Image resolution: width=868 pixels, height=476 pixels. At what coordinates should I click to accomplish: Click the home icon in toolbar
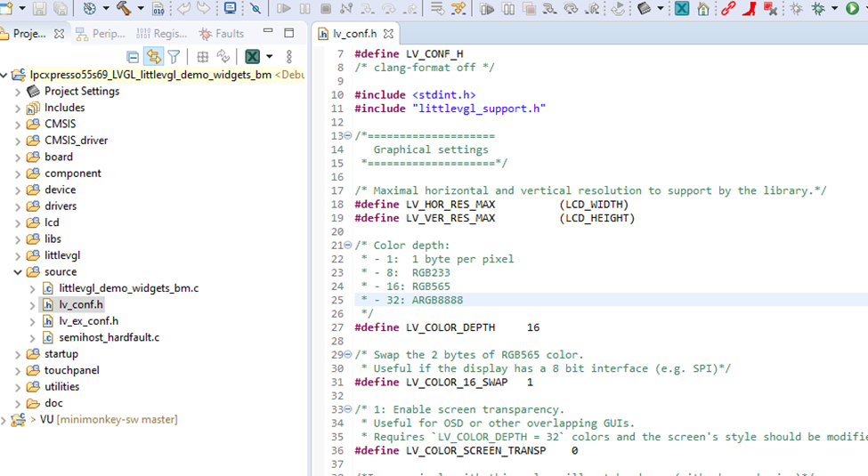pyautogui.click(x=703, y=9)
